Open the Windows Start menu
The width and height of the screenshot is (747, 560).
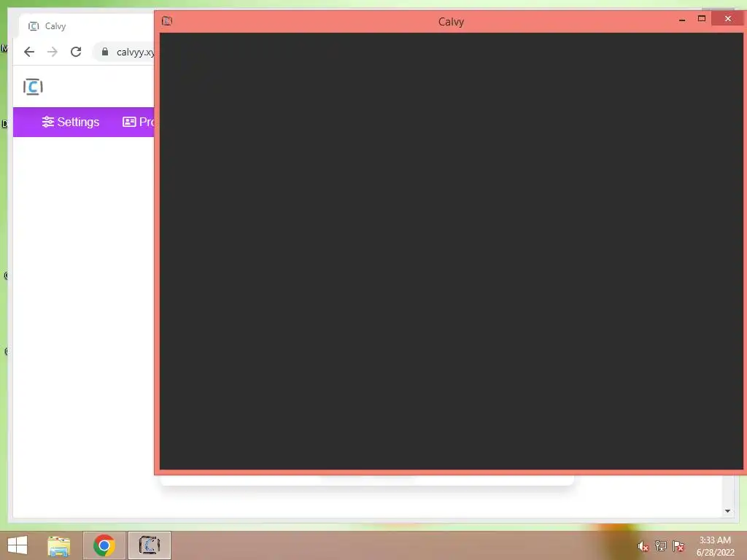(18, 545)
